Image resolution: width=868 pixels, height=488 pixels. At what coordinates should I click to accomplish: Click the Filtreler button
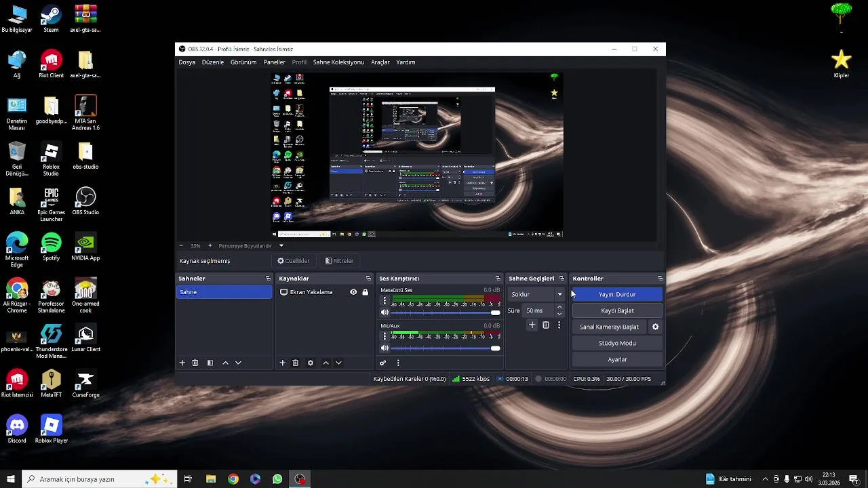pos(340,261)
